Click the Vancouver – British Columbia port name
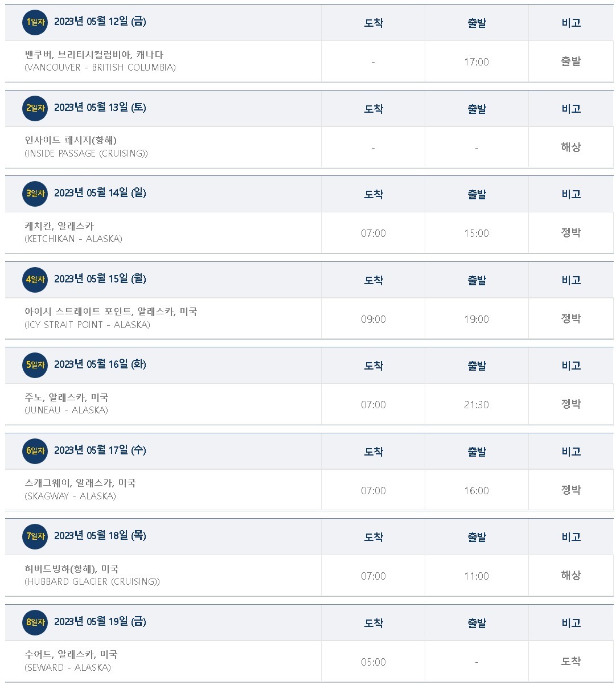Screen dimensions: 616x685 (100, 61)
